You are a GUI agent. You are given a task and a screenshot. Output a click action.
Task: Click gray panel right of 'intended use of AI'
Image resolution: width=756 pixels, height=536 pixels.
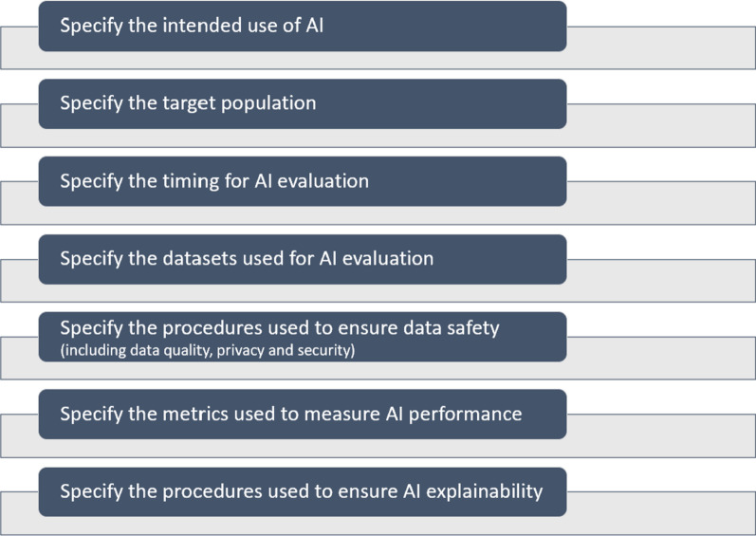click(661, 47)
